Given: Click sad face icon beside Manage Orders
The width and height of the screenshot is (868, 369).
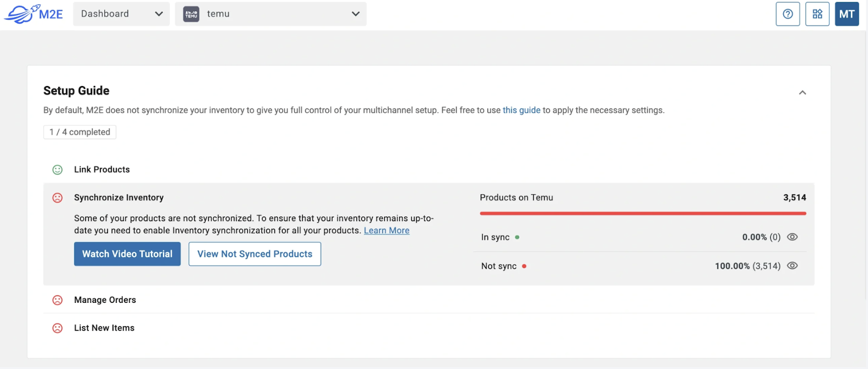Looking at the screenshot, I should click(58, 300).
